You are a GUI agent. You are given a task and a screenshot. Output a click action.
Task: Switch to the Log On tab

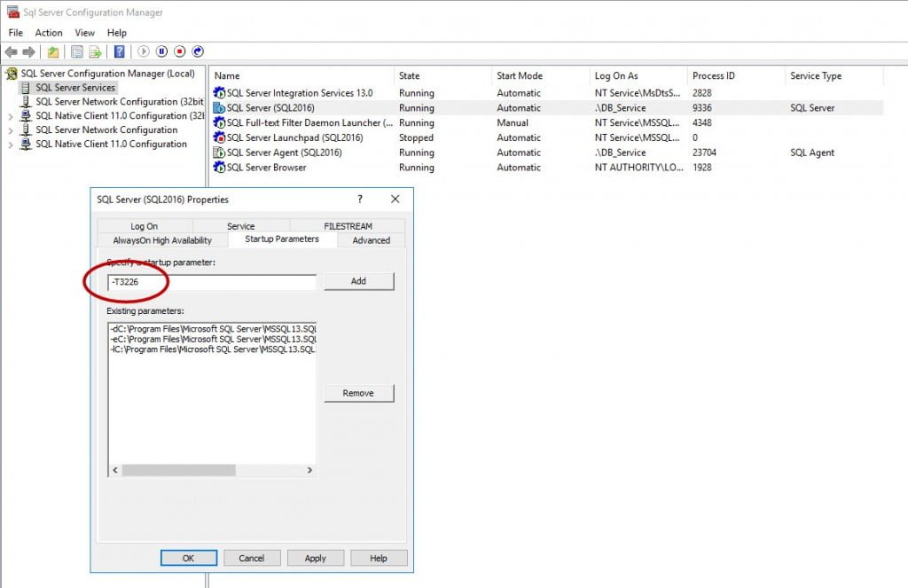pos(145,226)
